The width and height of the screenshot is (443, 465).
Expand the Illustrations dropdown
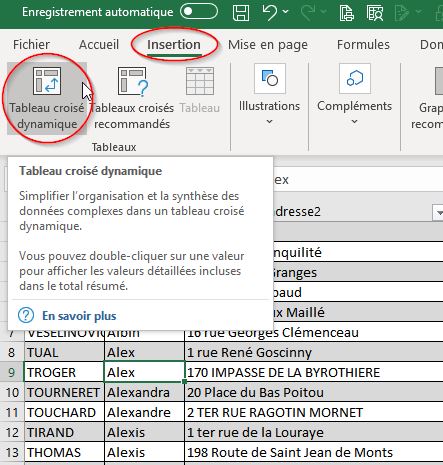point(269,122)
